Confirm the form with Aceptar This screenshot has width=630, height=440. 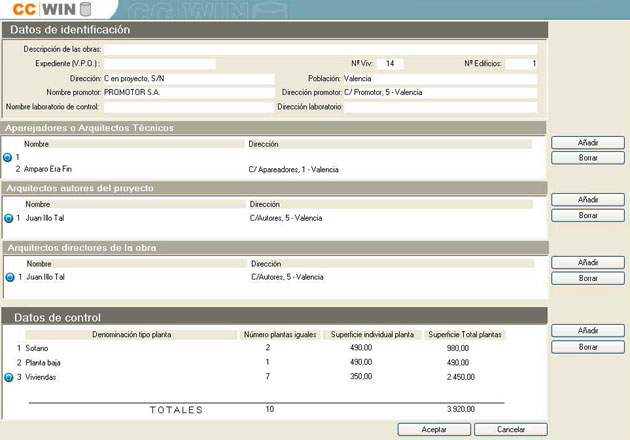point(434,429)
